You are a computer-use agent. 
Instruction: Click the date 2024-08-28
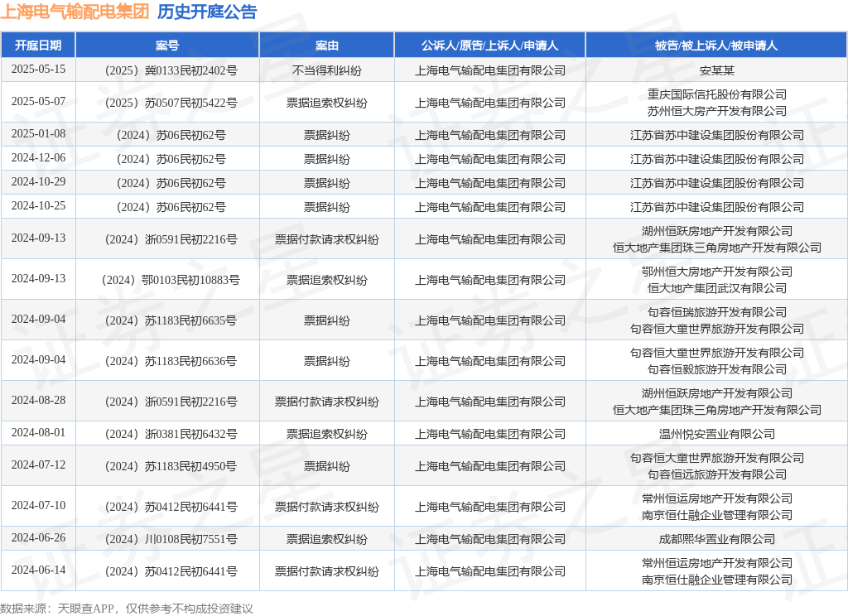click(x=38, y=400)
